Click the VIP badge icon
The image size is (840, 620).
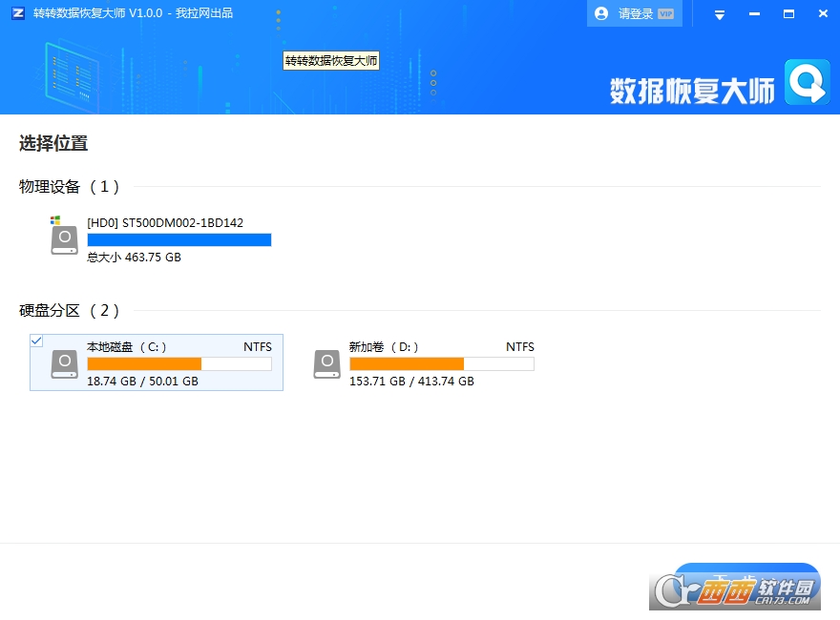point(666,14)
